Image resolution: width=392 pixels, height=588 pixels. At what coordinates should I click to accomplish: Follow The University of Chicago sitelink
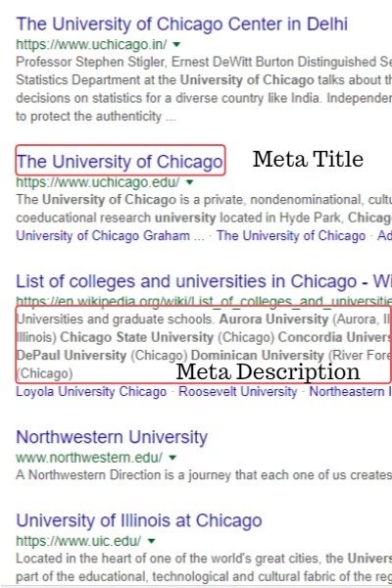point(291,236)
